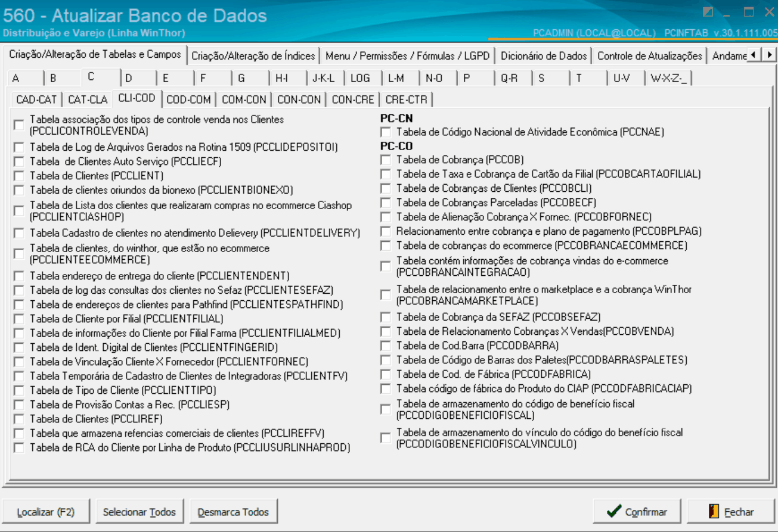Screen dimensions: 778x532
Task: Tick Tabela de Cod. de Fábrica (PCCODFABRICA)
Action: point(386,374)
